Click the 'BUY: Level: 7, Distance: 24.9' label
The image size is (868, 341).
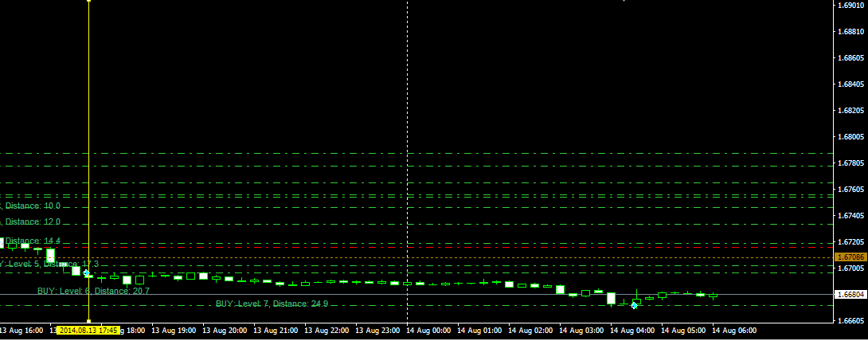point(272,304)
